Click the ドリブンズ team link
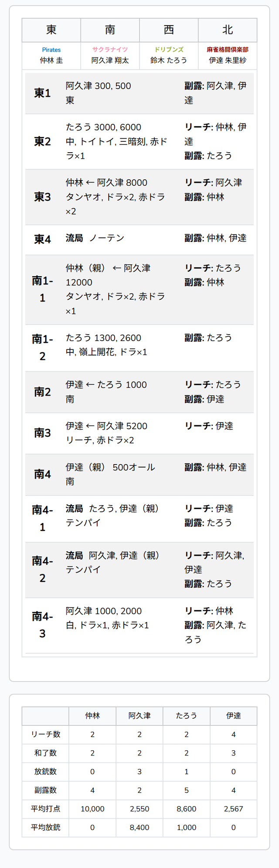 click(169, 50)
